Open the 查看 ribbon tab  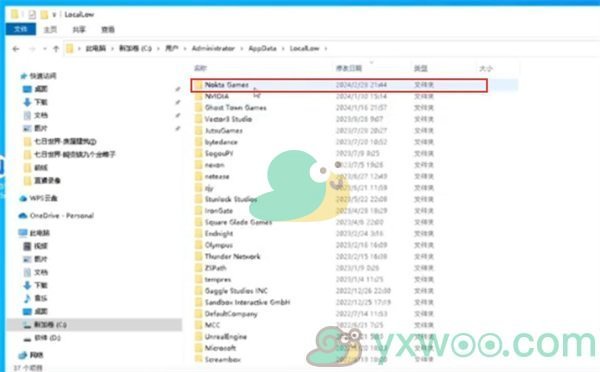pos(108,29)
